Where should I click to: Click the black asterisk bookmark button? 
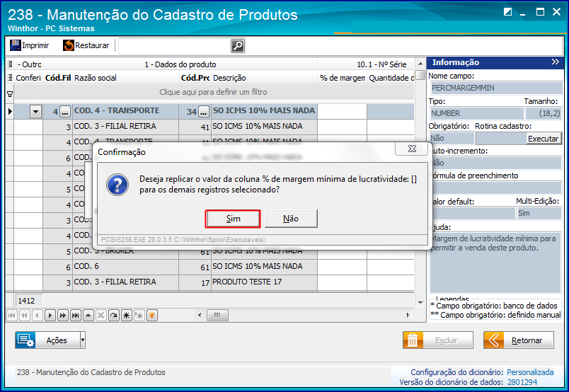(126, 316)
